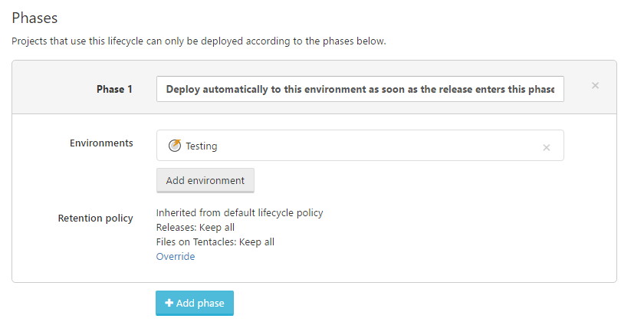Click the auto-deploy icon beside Testing

pyautogui.click(x=175, y=146)
